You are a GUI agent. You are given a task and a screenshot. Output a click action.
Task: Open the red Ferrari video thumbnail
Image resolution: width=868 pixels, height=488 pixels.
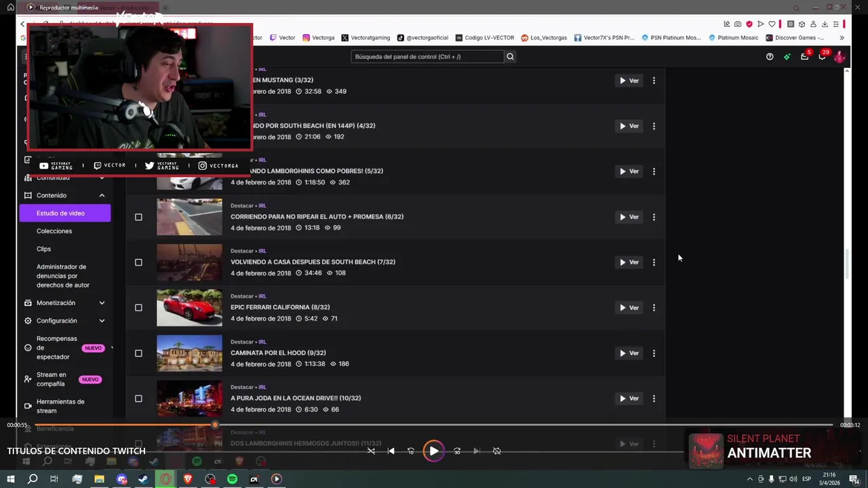point(189,308)
